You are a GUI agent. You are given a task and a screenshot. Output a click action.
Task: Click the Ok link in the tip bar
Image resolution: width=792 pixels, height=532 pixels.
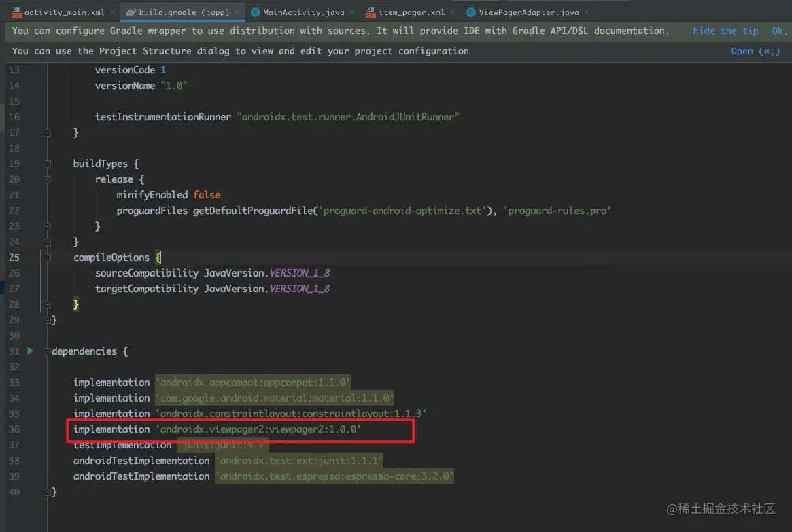pyautogui.click(x=778, y=31)
